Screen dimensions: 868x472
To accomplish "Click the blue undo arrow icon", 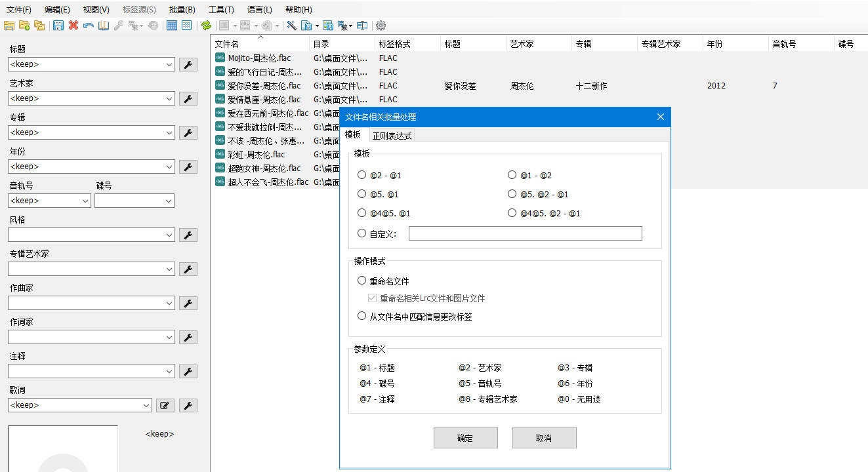I will (x=89, y=26).
